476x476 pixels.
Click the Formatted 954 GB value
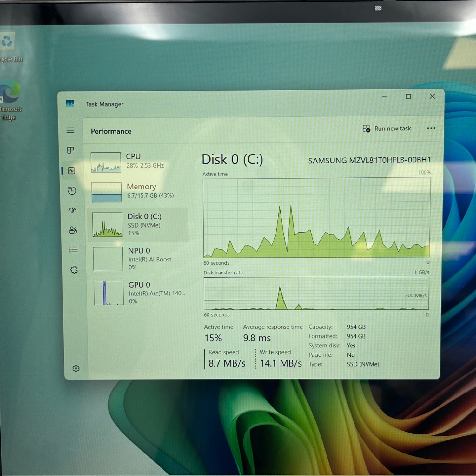tap(356, 336)
